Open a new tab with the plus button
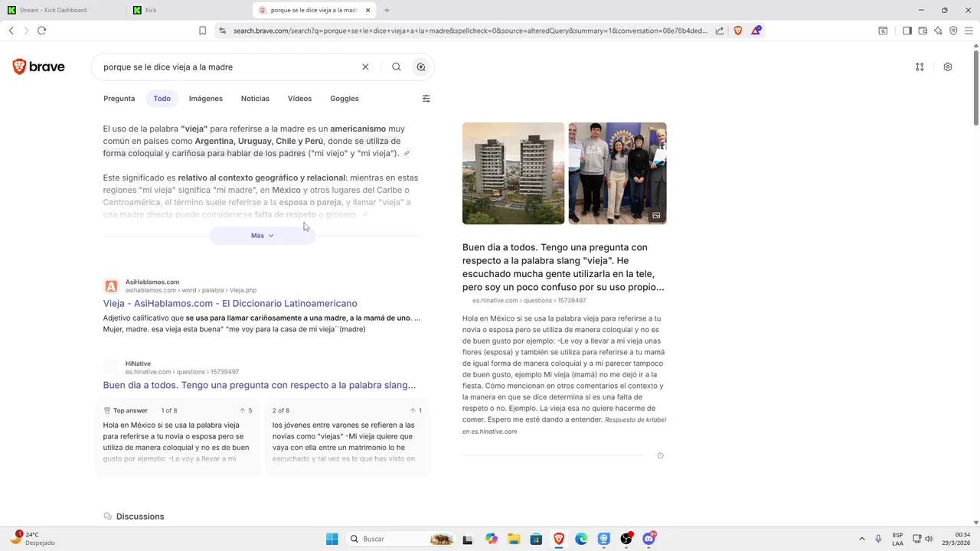980x551 pixels. 387,10
